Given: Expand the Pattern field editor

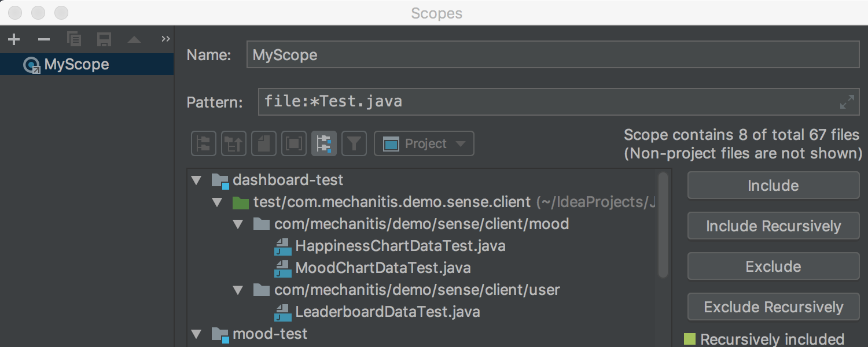Looking at the screenshot, I should point(847,102).
